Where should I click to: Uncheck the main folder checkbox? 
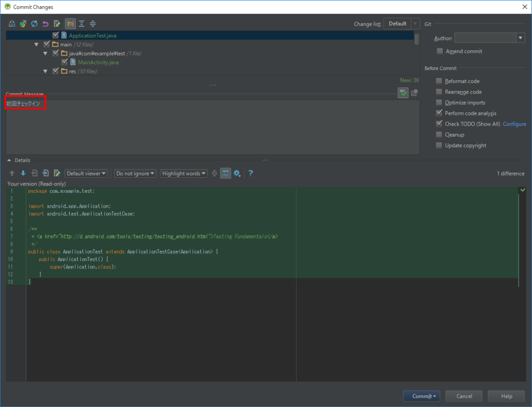point(47,44)
